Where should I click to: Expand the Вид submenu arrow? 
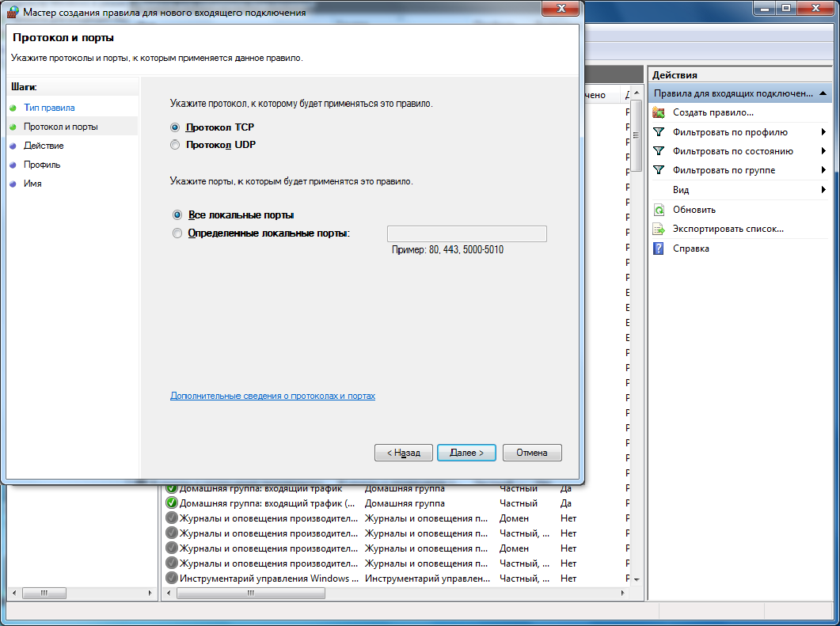pos(823,190)
